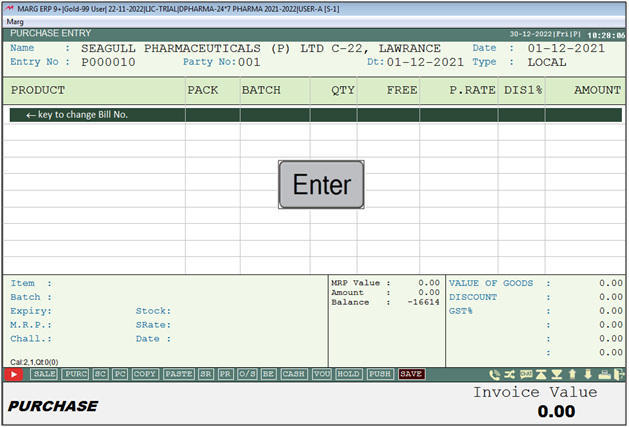
Task: Click the PUSH button
Action: 380,374
